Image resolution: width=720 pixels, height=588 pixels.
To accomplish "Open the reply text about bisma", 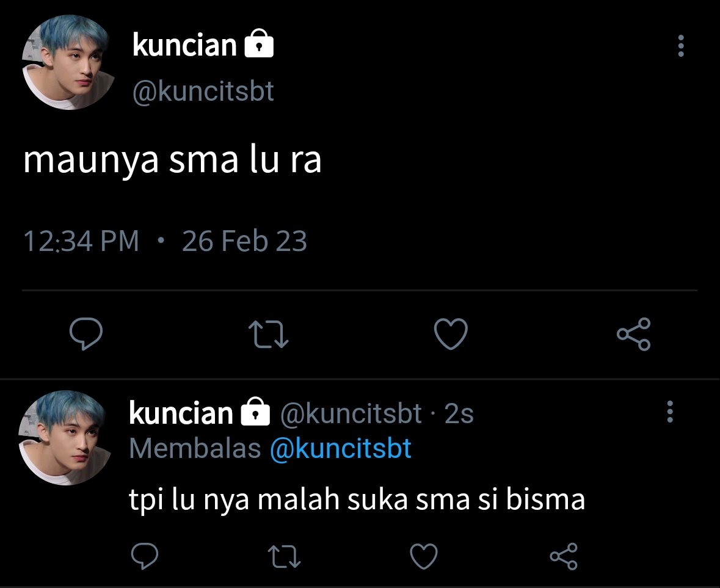I will pos(357,499).
